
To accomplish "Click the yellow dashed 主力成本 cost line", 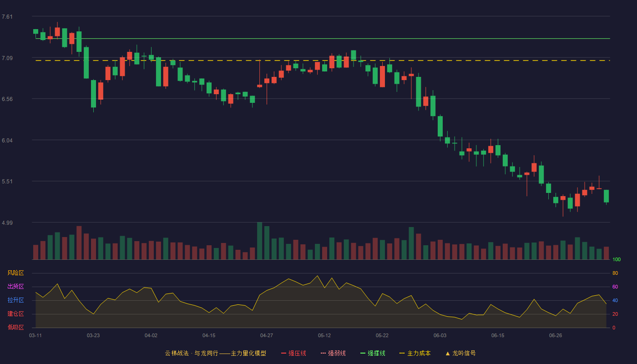I will pos(323,61).
